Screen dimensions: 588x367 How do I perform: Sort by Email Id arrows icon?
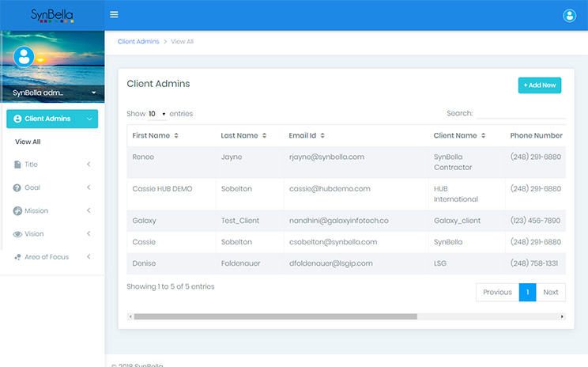pos(322,135)
